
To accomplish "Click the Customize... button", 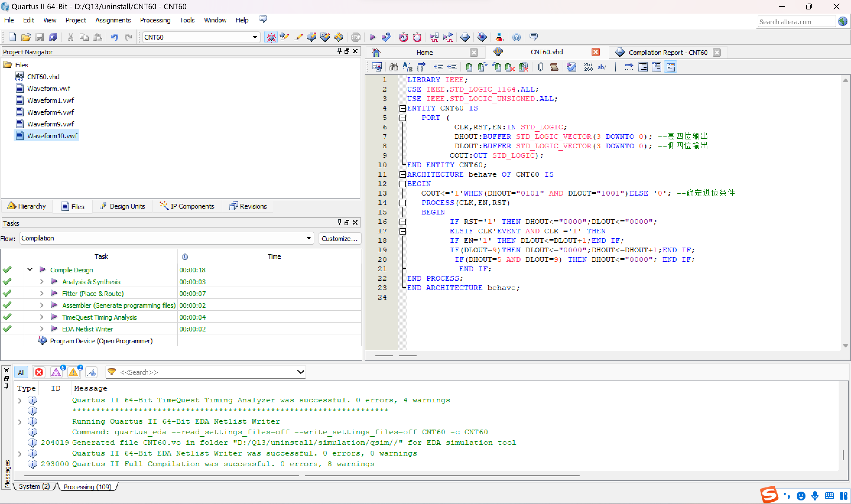I will [x=339, y=238].
